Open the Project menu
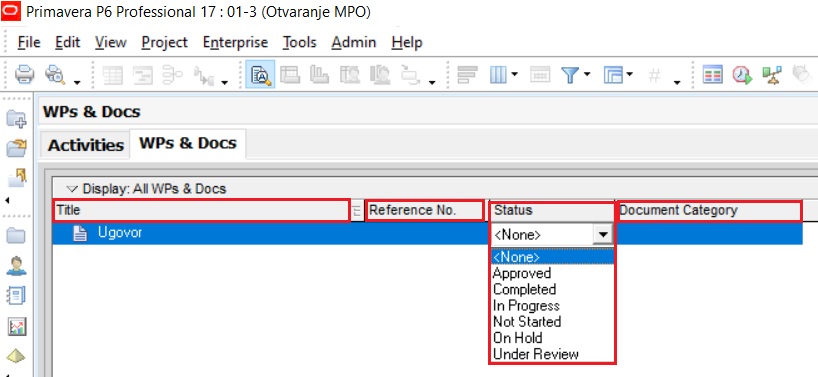Image resolution: width=818 pixels, height=377 pixels. (164, 42)
